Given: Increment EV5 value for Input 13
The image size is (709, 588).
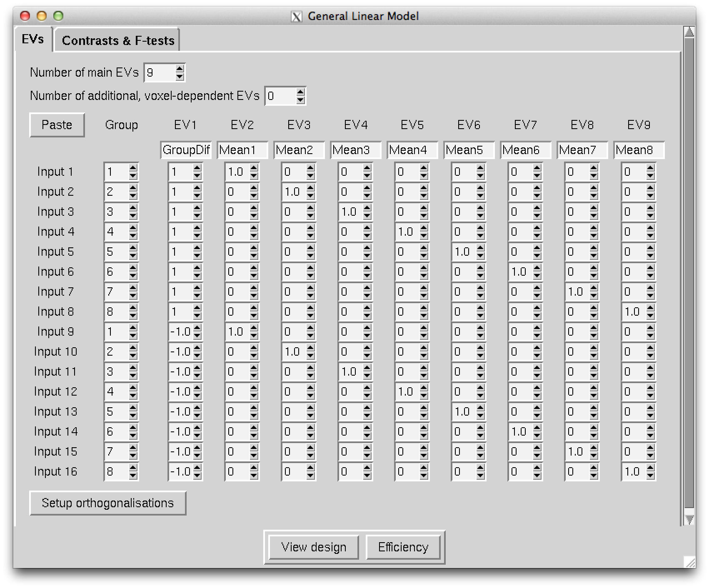Looking at the screenshot, I should tap(424, 408).
